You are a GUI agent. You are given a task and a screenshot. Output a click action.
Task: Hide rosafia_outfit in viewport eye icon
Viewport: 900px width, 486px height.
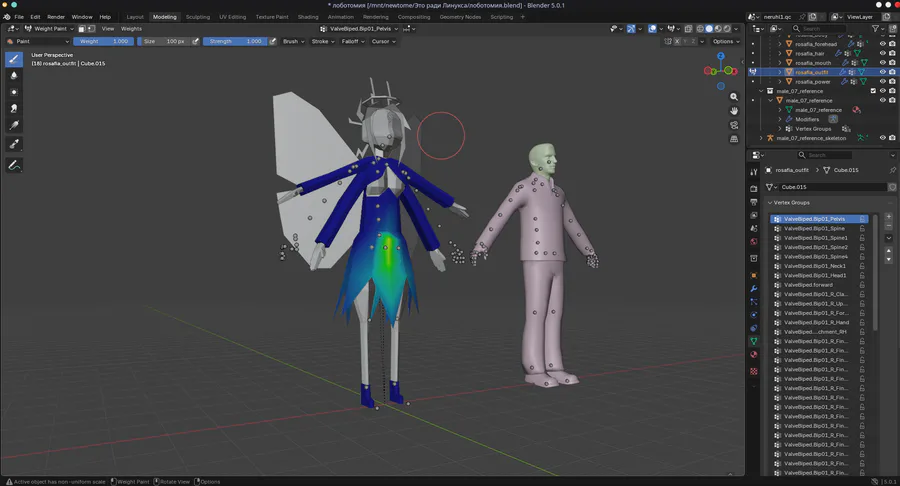(x=883, y=72)
